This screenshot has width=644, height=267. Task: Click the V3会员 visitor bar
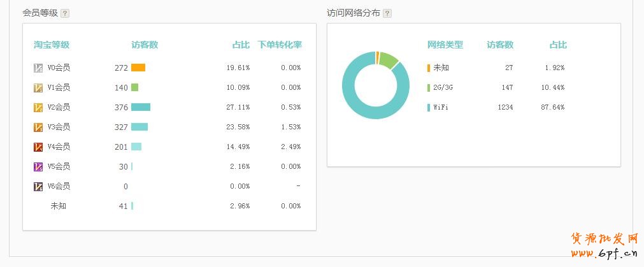pyautogui.click(x=140, y=127)
